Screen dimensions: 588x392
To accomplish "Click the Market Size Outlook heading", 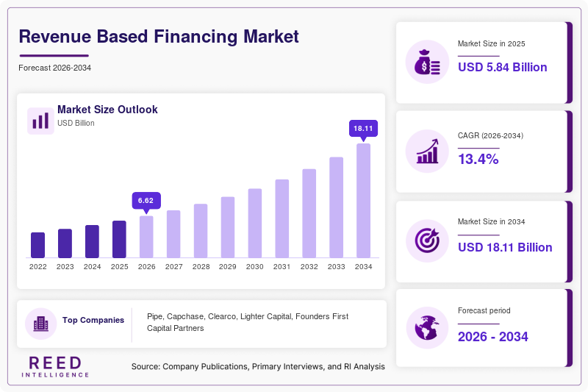I will (x=107, y=110).
